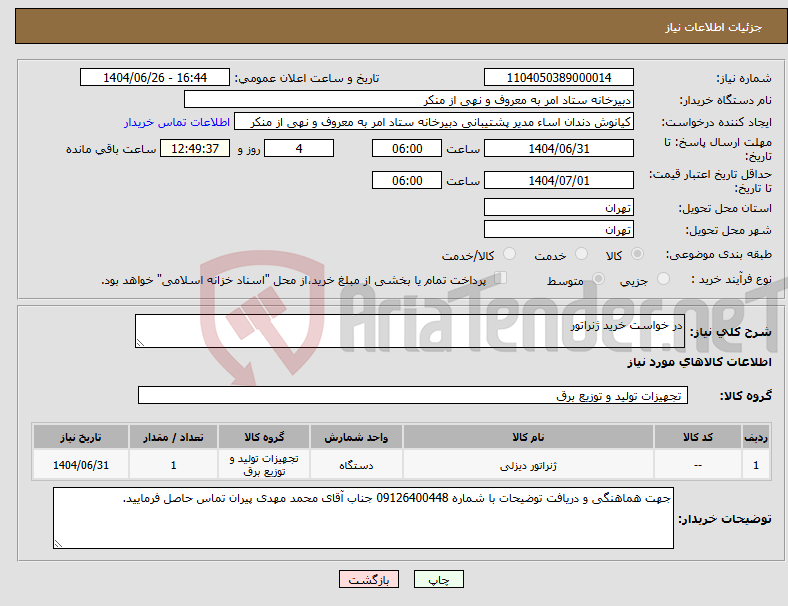This screenshot has height=606, width=788.
Task: Click the ردیف column header
Action: (755, 437)
